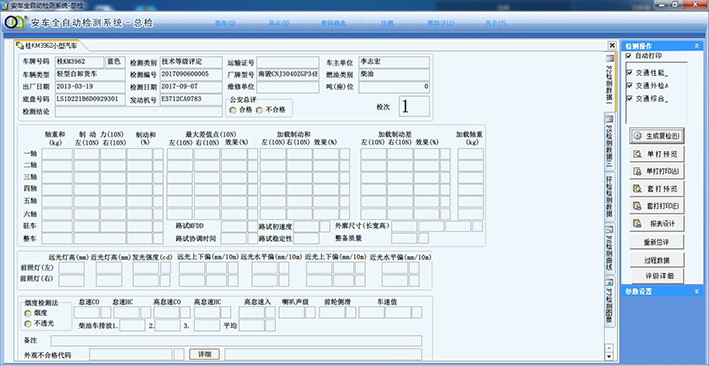Click the 生成复检 button icon
Screen dimensions: 709x366
638,136
